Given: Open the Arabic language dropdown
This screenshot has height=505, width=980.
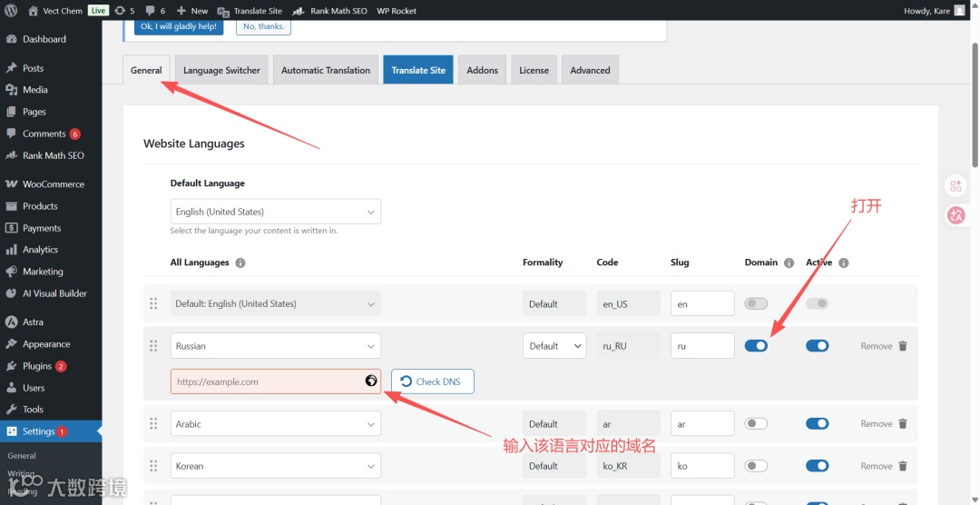Looking at the screenshot, I should (276, 423).
